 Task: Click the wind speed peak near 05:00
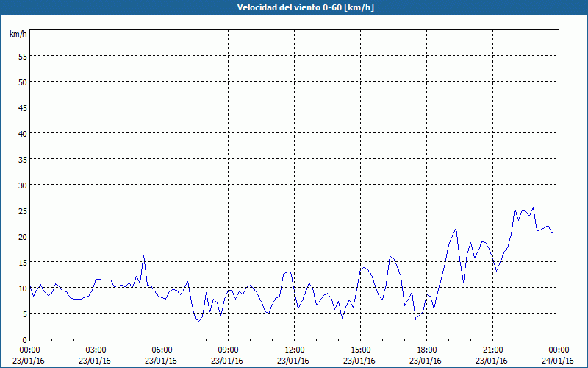tap(143, 255)
